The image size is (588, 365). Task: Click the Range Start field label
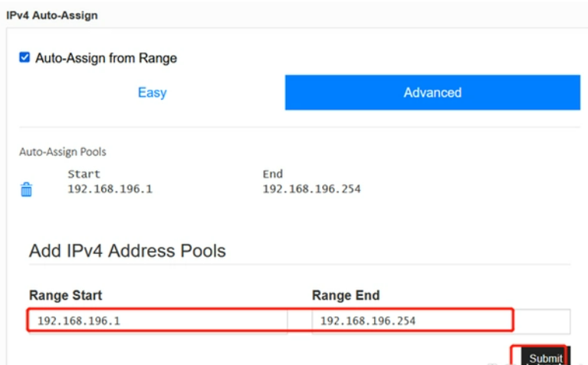[x=66, y=295]
